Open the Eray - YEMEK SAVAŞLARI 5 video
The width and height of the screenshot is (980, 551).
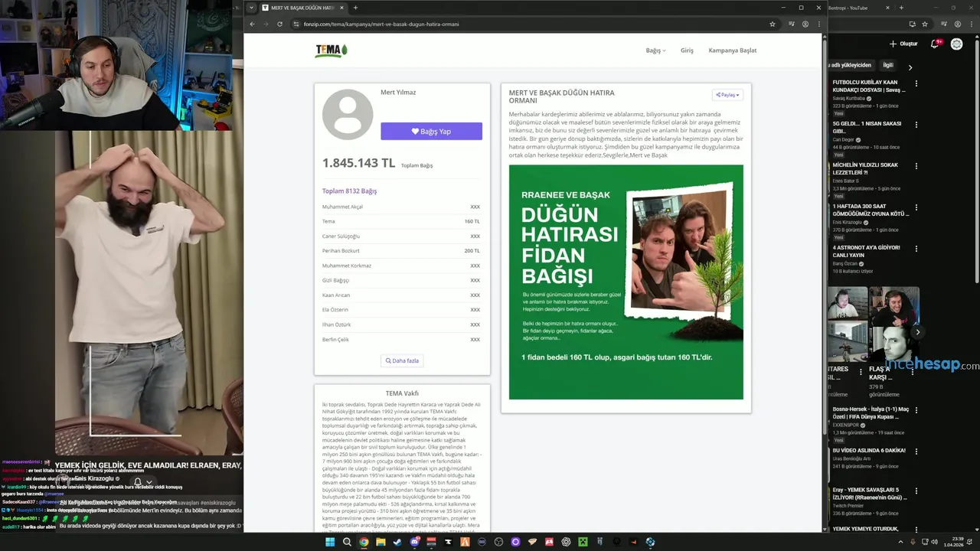tap(869, 494)
